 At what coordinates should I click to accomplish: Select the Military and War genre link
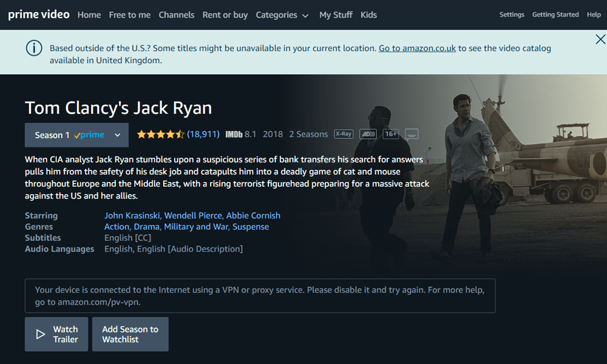point(196,227)
